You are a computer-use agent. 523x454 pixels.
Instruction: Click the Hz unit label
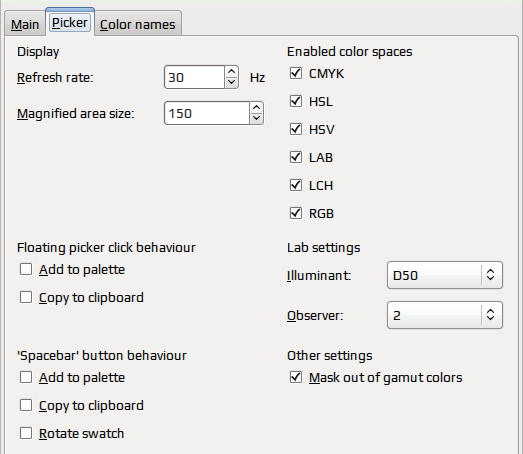[x=257, y=77]
